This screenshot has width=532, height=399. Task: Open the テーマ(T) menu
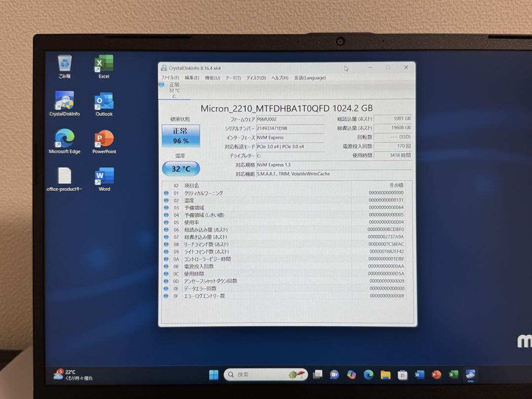(x=233, y=78)
